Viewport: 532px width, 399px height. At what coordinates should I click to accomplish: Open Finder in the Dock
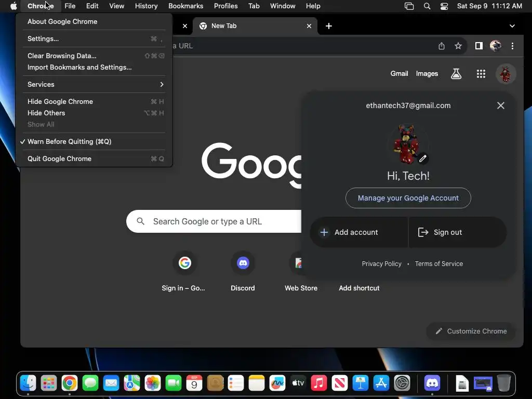coord(28,383)
